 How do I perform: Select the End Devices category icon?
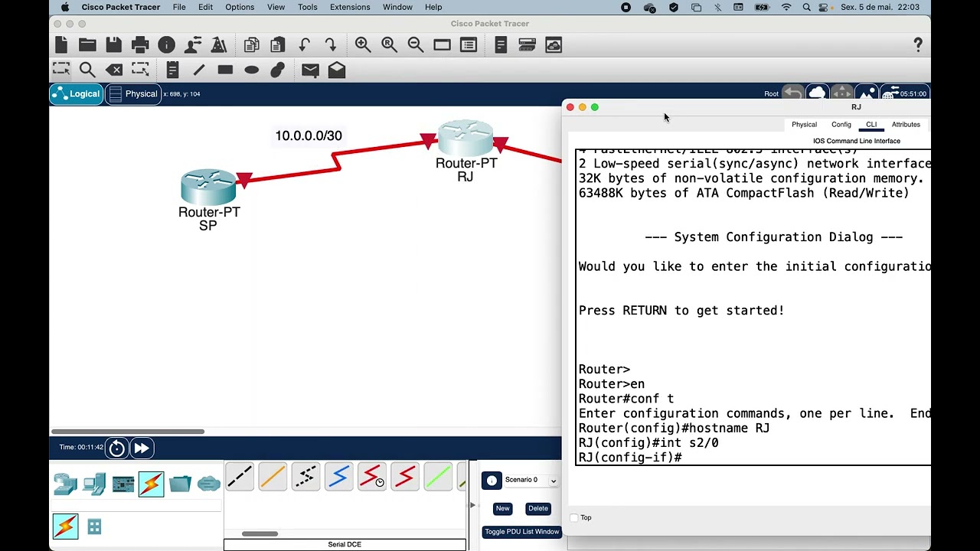click(x=94, y=484)
